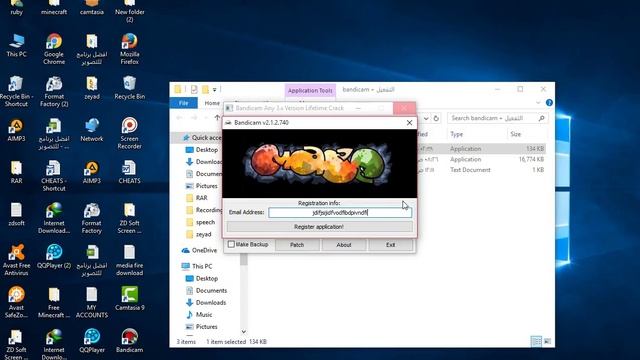
Task: Open Network desktop icon
Action: point(92,130)
